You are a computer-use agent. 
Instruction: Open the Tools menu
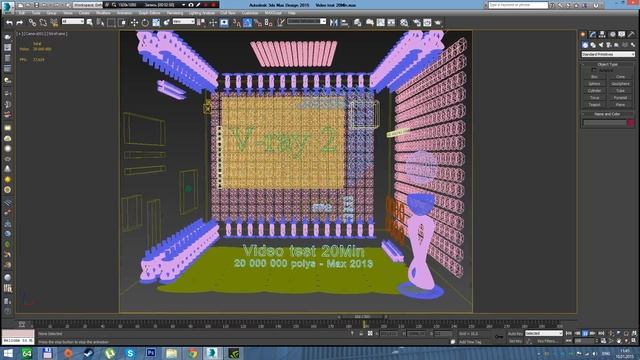point(36,13)
